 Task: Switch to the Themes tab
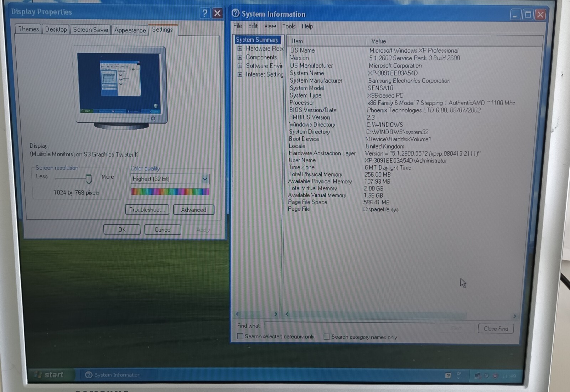click(x=28, y=29)
